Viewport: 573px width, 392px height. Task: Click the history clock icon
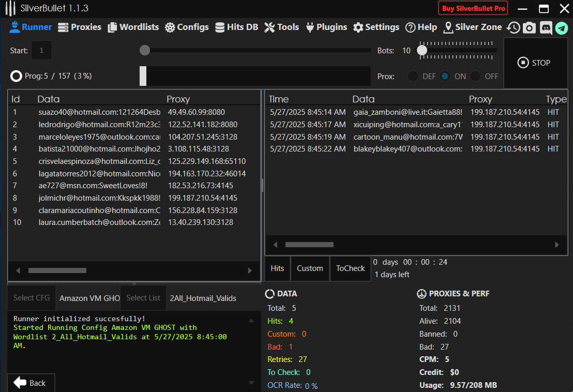[513, 28]
